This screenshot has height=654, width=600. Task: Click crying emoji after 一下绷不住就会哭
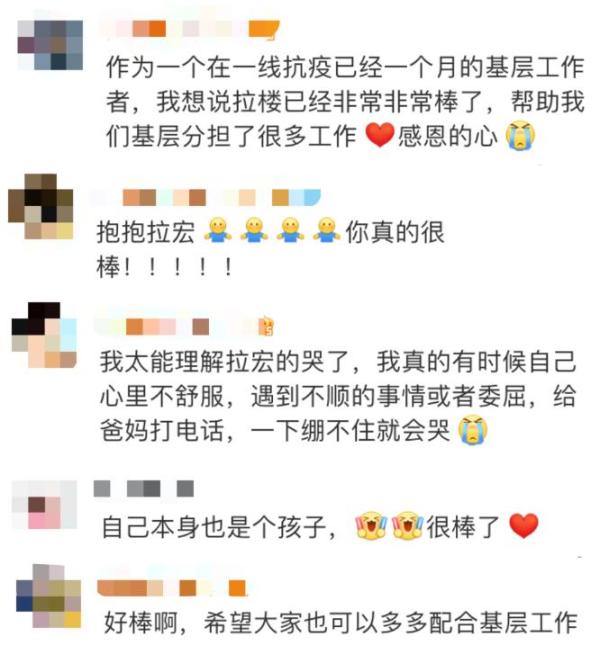[473, 430]
